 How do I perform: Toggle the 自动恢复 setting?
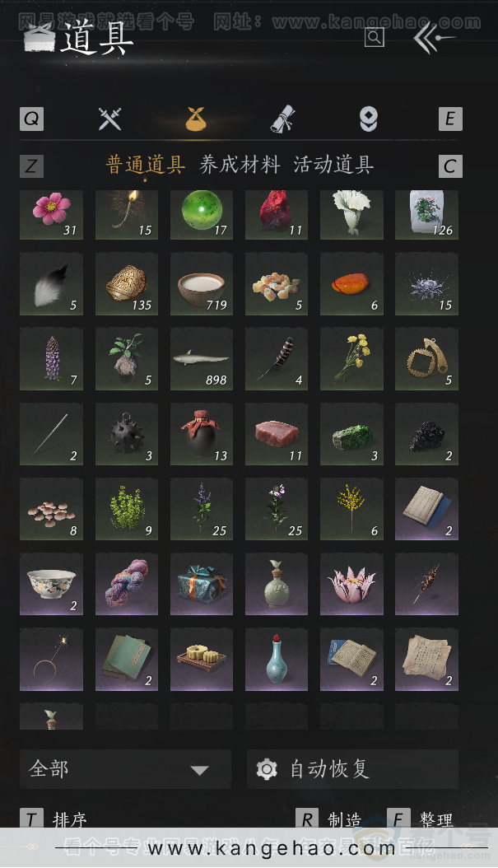click(352, 769)
